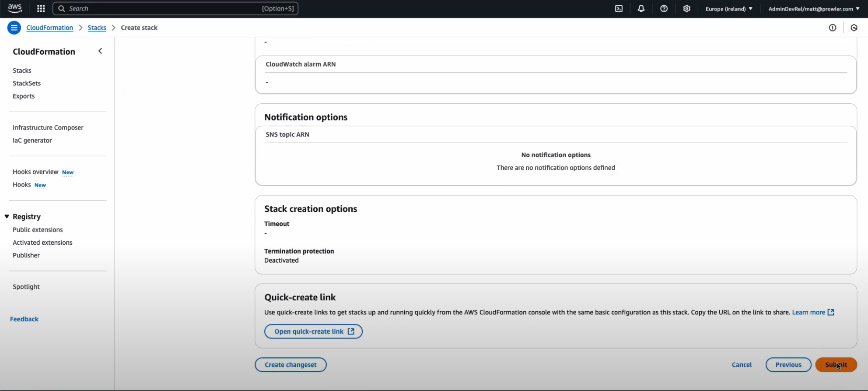Open the clock icon beside info panel
The height and width of the screenshot is (391, 868).
click(x=854, y=28)
